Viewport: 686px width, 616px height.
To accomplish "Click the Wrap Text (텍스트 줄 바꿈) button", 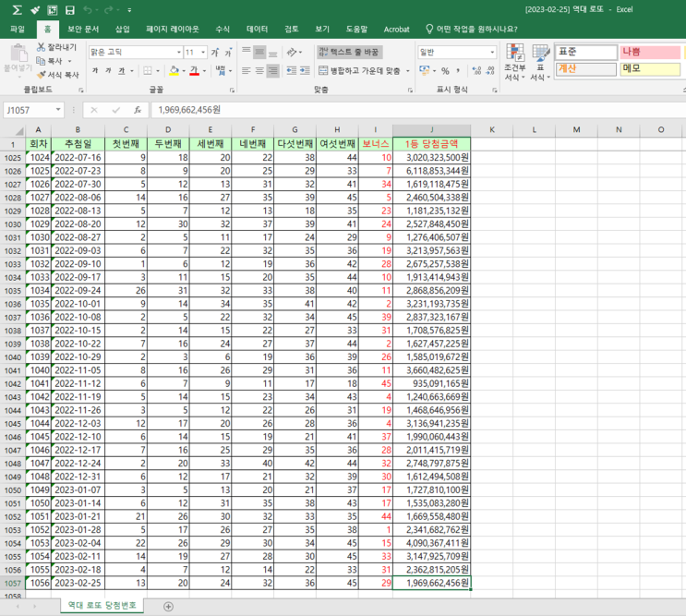I will pos(349,52).
